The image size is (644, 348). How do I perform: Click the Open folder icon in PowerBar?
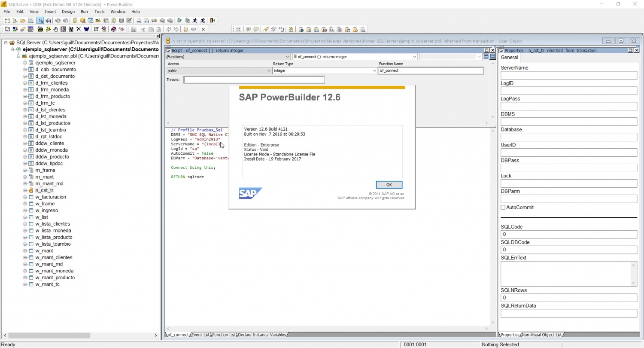click(23, 21)
